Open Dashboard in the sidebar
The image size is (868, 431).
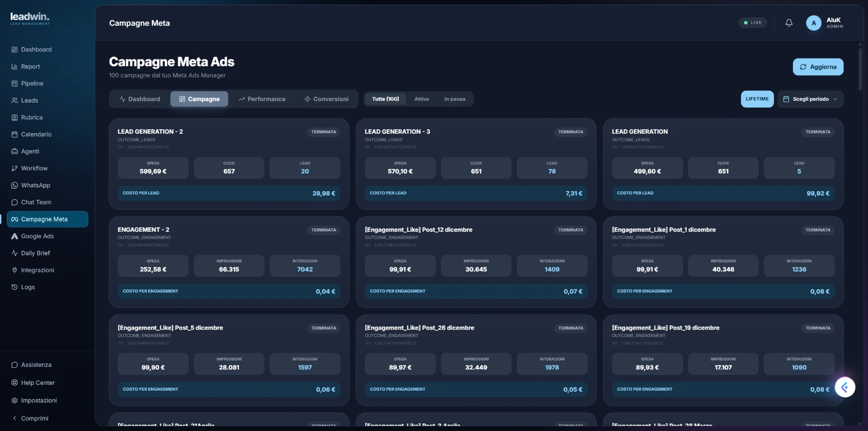click(x=47, y=50)
